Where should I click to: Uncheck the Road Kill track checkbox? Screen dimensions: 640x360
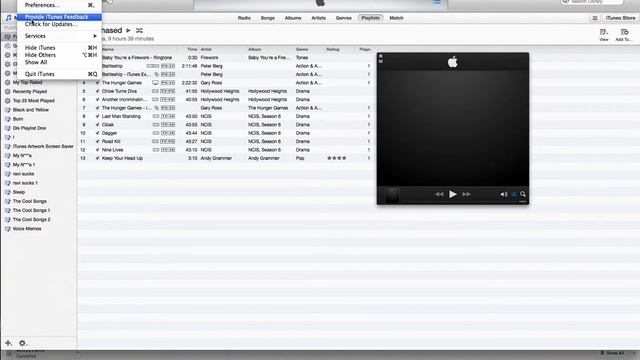[x=98, y=141]
